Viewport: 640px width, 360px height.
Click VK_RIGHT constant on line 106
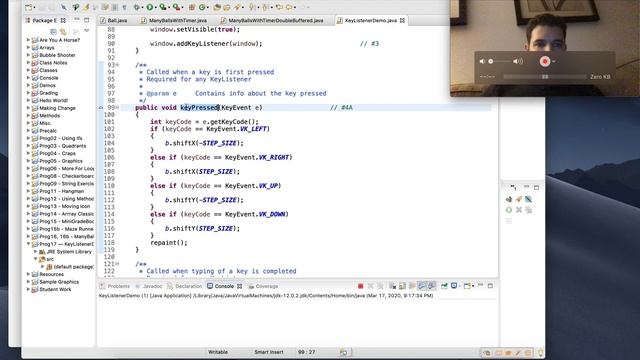274,158
